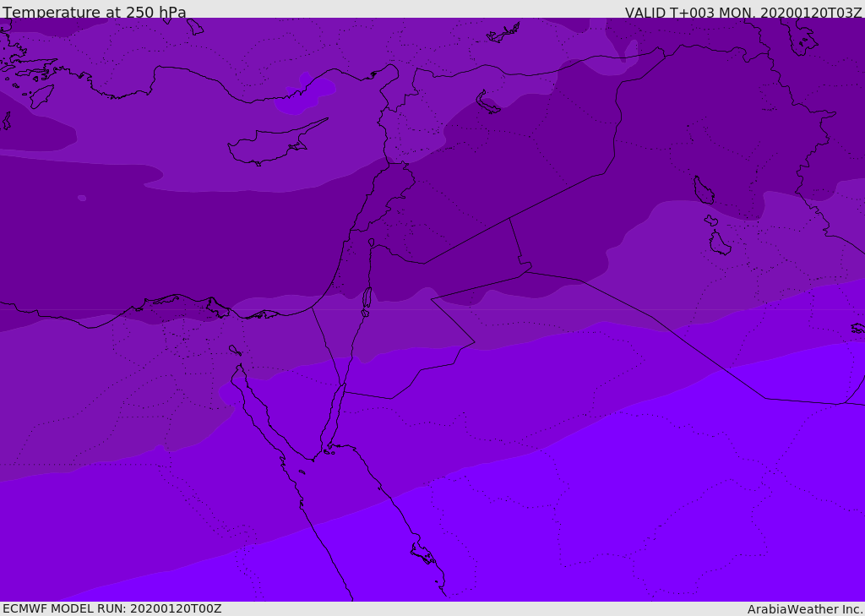Image resolution: width=865 pixels, height=616 pixels.
Task: Click the 'VALID T+003 MON. 20200120T03Z' label
Action: pyautogui.click(x=743, y=13)
